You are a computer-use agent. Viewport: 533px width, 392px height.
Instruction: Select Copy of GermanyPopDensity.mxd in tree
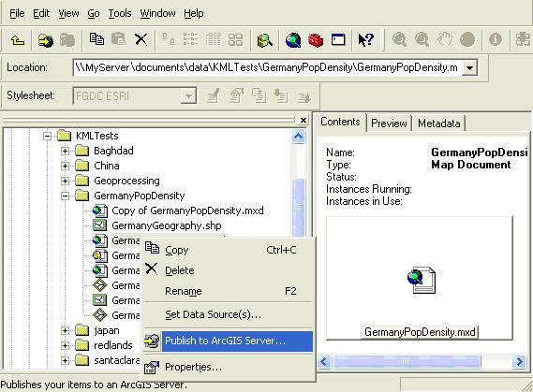pos(187,211)
